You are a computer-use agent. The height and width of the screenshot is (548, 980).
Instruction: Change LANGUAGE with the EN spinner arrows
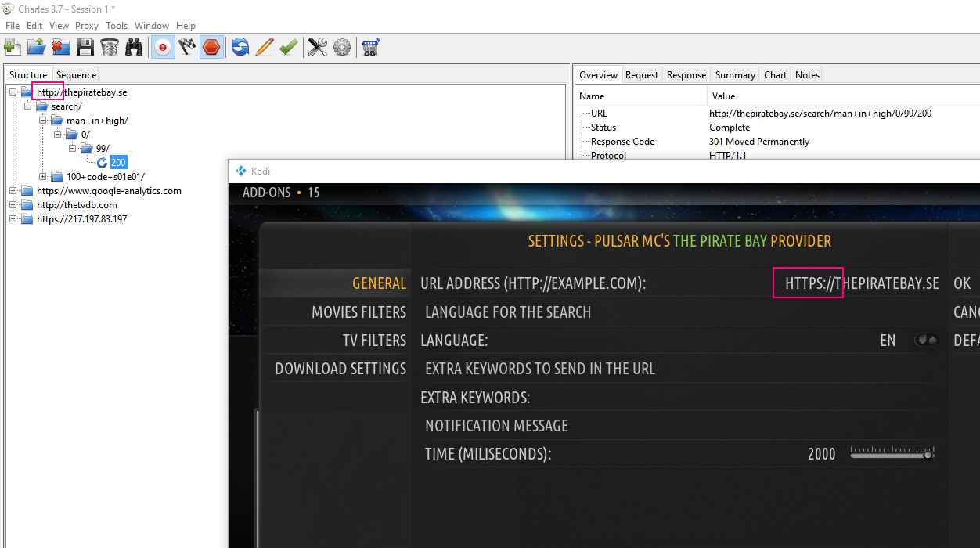point(928,341)
